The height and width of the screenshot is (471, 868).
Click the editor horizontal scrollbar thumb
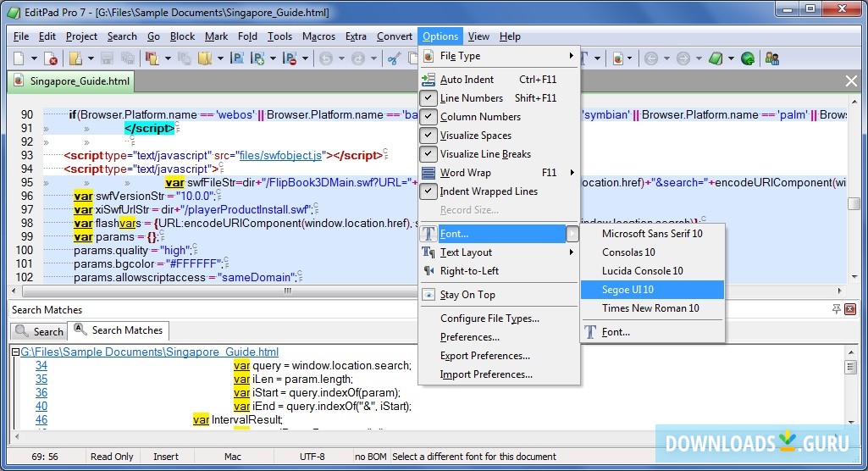[x=287, y=291]
